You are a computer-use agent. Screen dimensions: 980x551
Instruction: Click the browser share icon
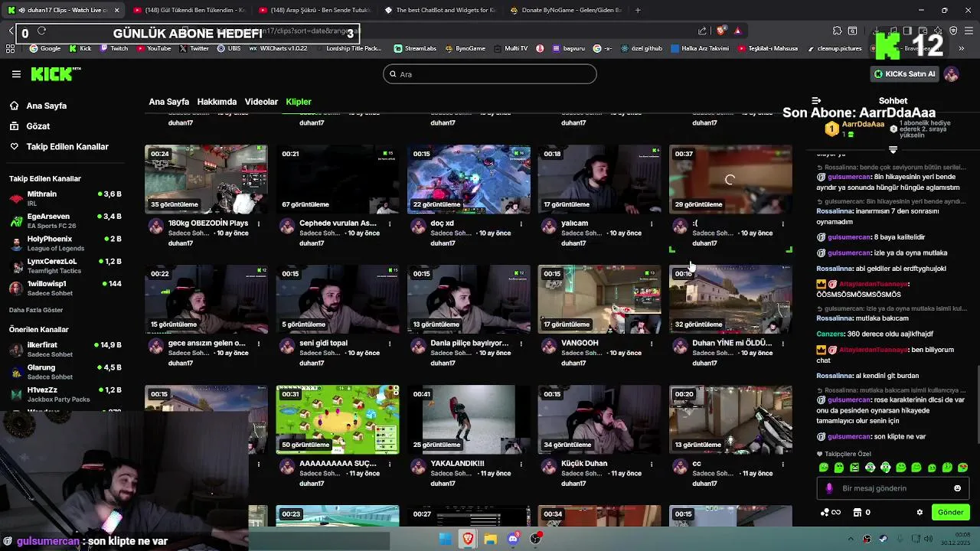click(702, 31)
